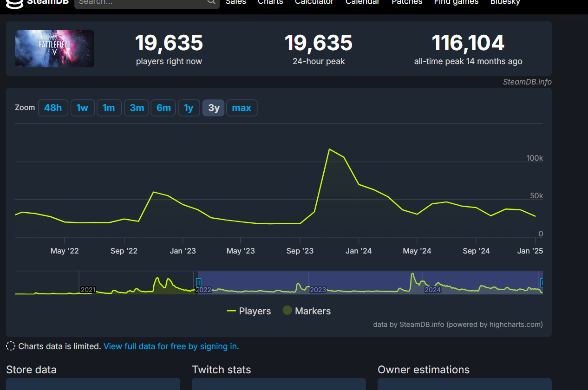Open the Calendar menu item
Screen dimensions: 588x390
click(x=362, y=2)
